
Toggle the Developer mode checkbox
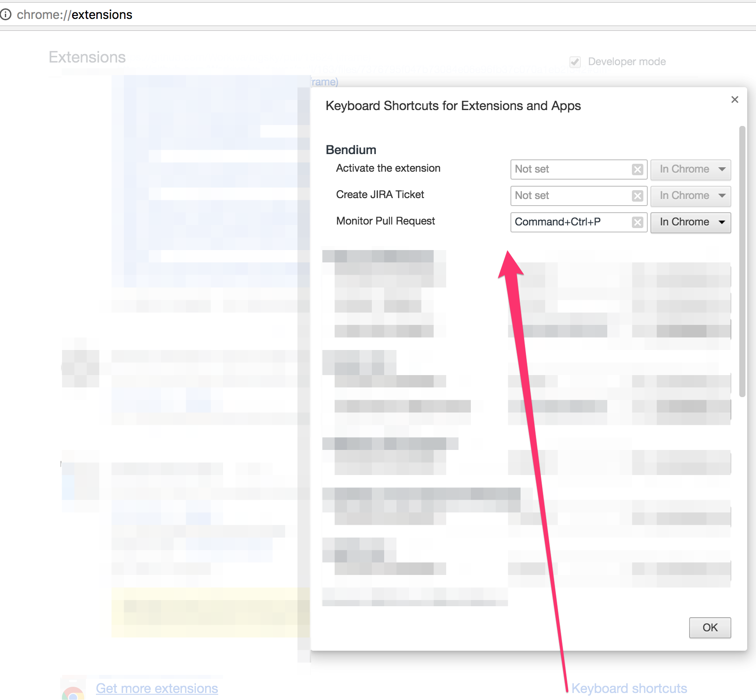[575, 62]
